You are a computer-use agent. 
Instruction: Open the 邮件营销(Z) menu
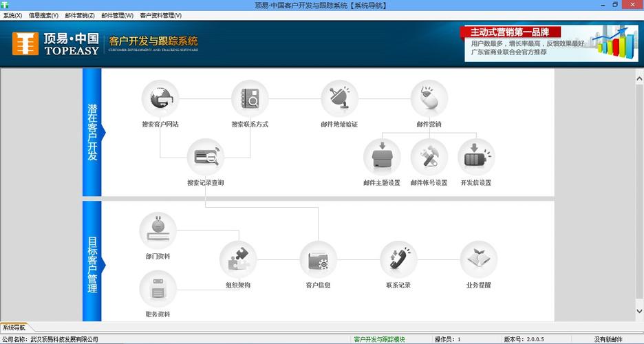(80, 16)
